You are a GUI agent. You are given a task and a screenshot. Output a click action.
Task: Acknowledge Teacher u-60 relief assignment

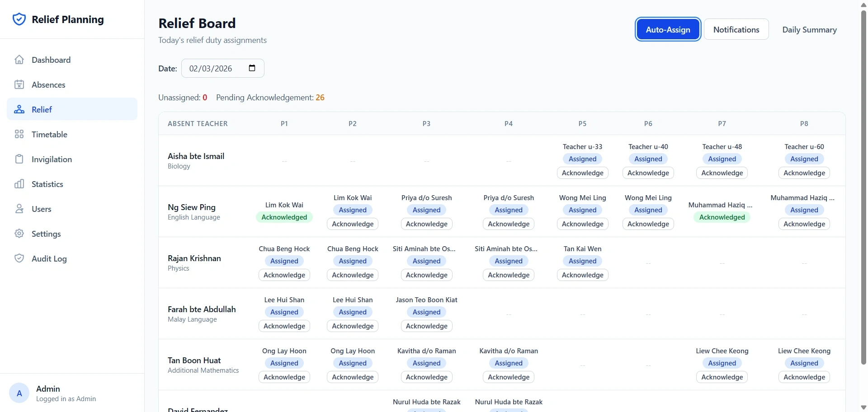pos(804,173)
